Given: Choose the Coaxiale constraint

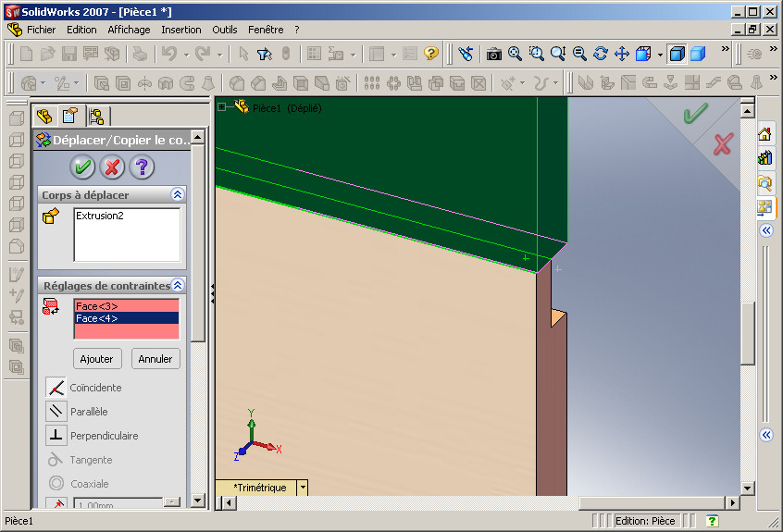Looking at the screenshot, I should pyautogui.click(x=56, y=483).
